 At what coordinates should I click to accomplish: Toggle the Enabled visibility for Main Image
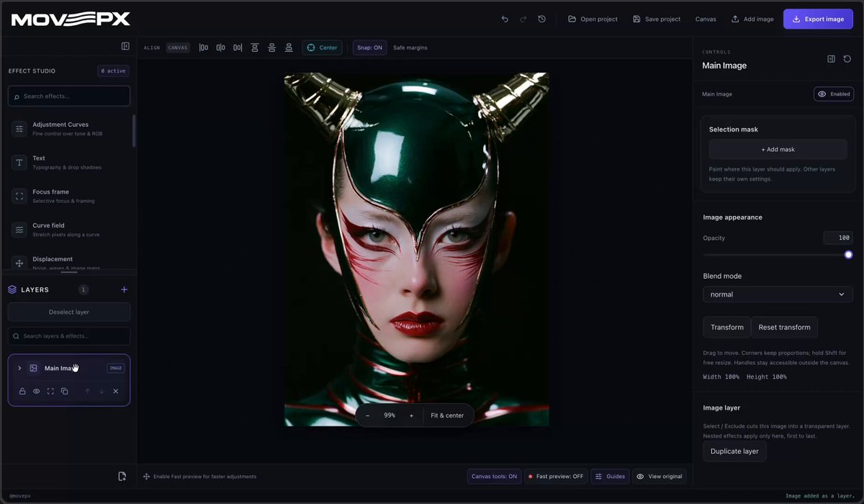834,94
